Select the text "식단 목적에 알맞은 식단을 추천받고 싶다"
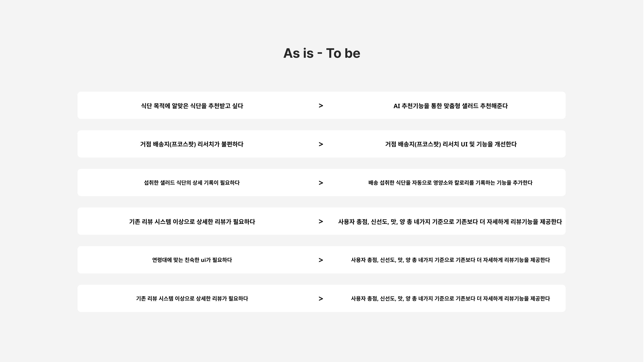The width and height of the screenshot is (644, 362). [x=192, y=106]
